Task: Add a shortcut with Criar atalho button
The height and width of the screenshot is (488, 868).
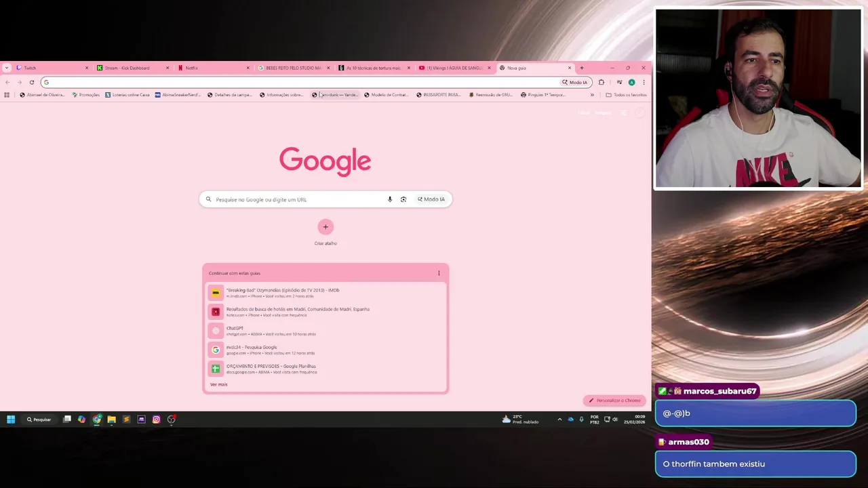Action: click(325, 227)
